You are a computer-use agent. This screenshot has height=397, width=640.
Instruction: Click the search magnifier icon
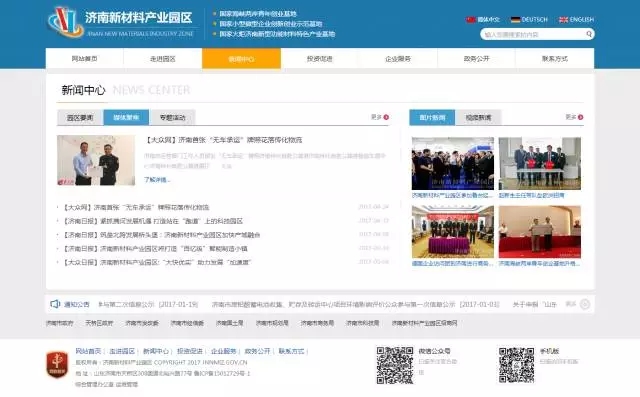589,34
